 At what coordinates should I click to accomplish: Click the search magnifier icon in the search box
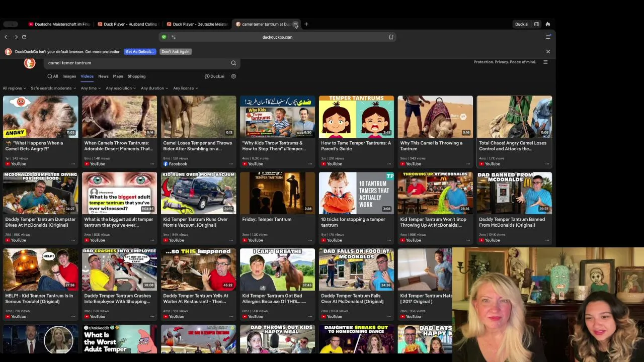(x=233, y=63)
